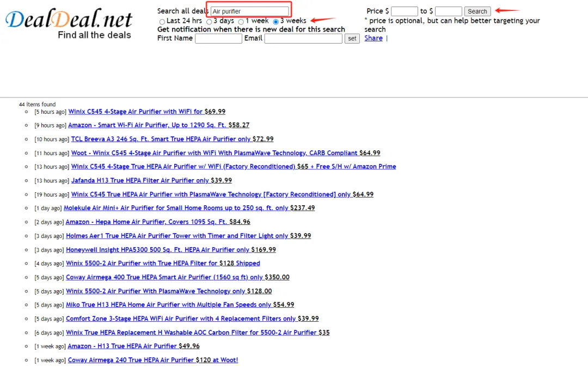Select the Last 24 hrs radio button
This screenshot has width=588, height=367.
[x=162, y=22]
